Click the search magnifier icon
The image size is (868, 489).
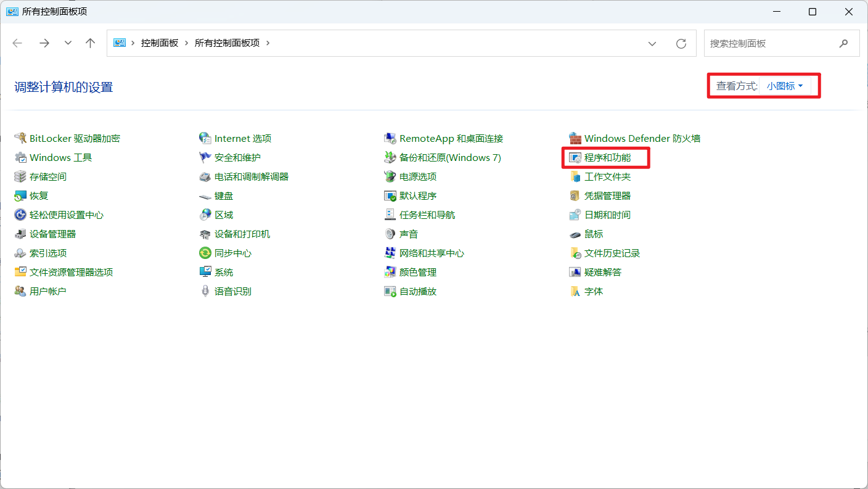(x=843, y=43)
